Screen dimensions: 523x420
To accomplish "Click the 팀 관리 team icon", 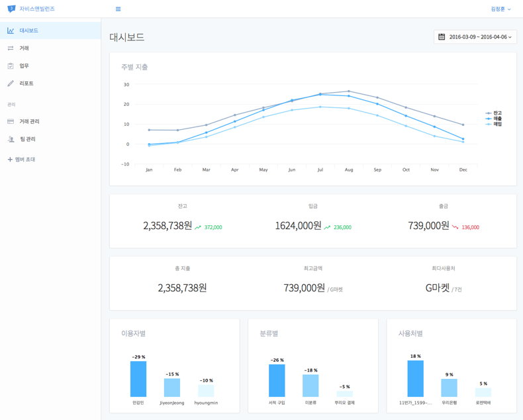I will coord(11,139).
